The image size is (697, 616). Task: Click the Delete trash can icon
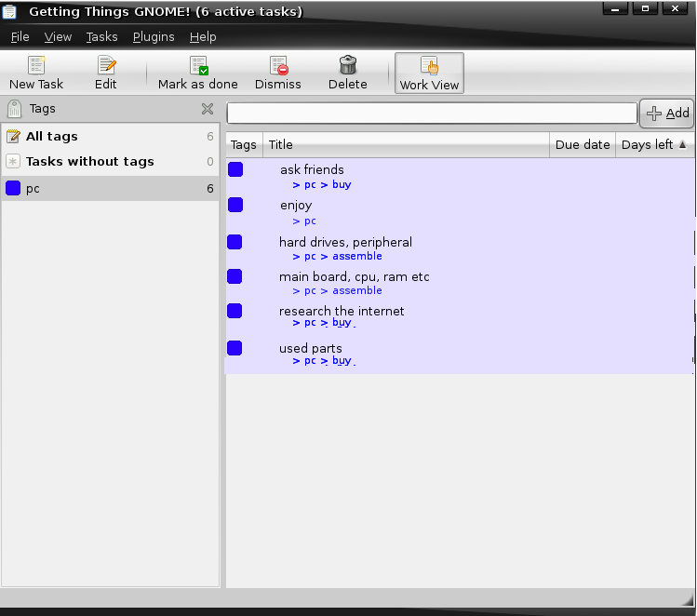[x=348, y=66]
